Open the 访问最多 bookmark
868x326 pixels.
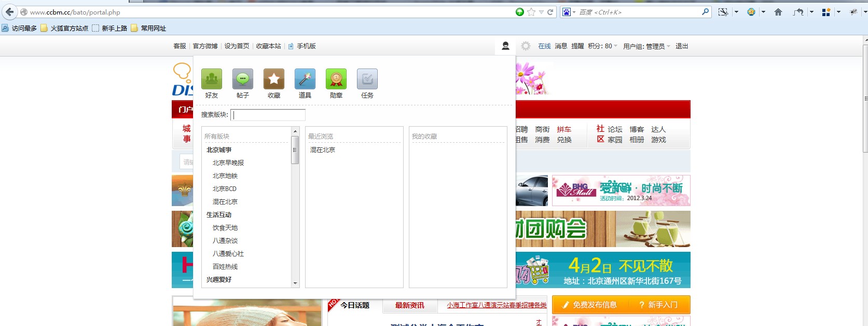point(19,28)
